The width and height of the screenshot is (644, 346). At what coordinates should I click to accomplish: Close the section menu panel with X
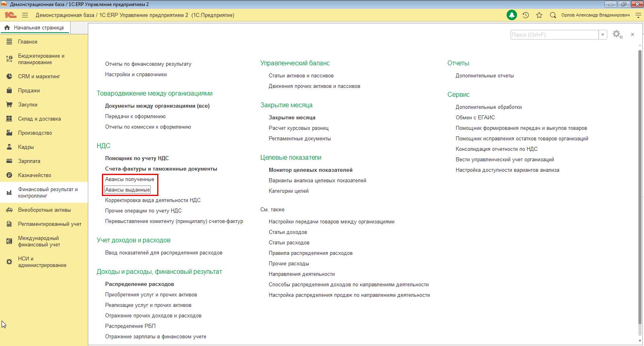tap(632, 35)
